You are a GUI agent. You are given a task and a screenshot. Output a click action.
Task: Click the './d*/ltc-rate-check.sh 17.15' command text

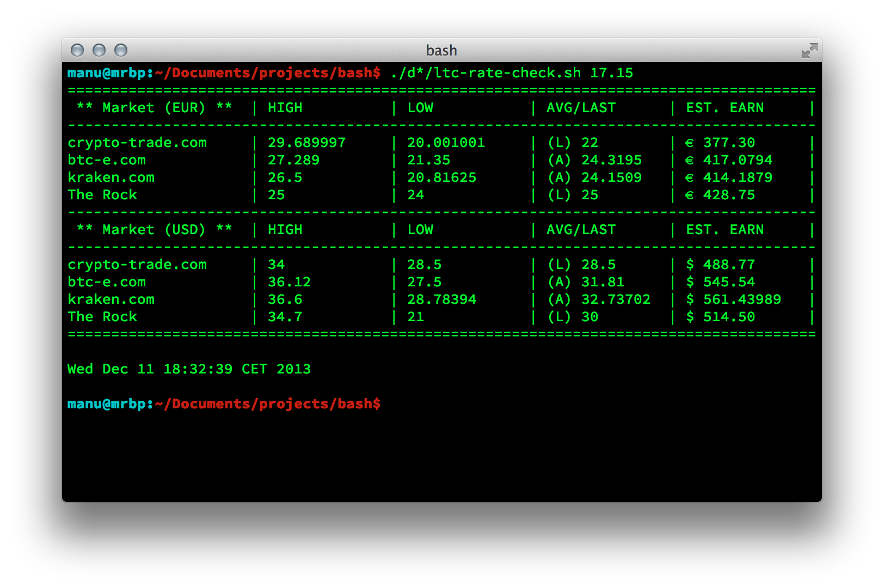(x=512, y=73)
